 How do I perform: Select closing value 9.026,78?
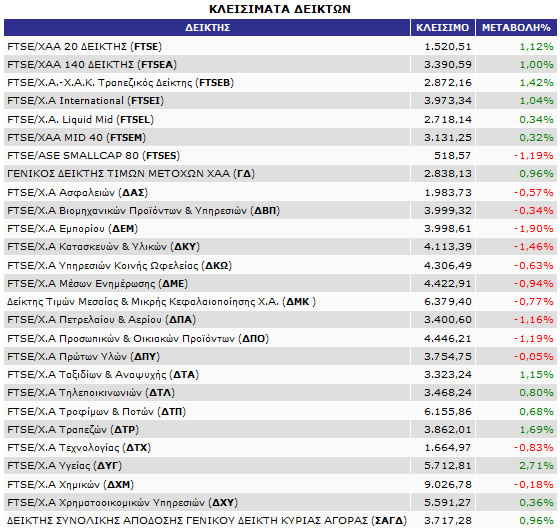coord(448,485)
